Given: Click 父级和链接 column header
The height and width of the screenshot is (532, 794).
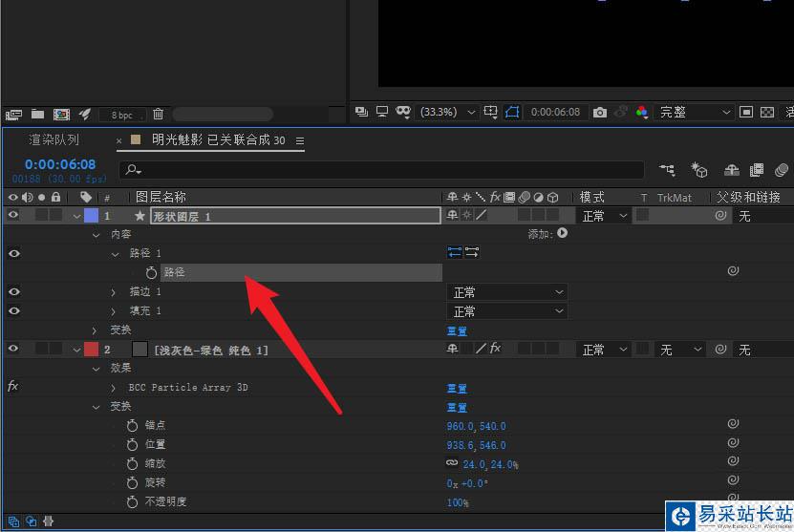Looking at the screenshot, I should pyautogui.click(x=748, y=197).
